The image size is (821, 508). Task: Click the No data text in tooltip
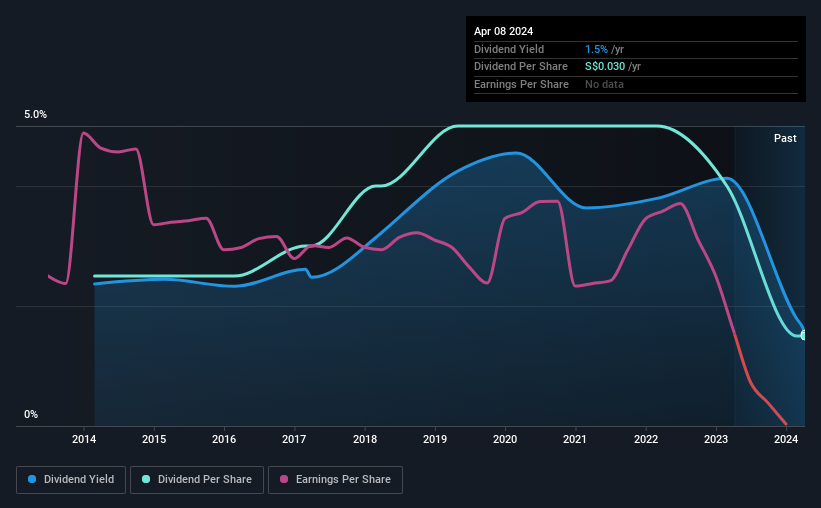(604, 84)
